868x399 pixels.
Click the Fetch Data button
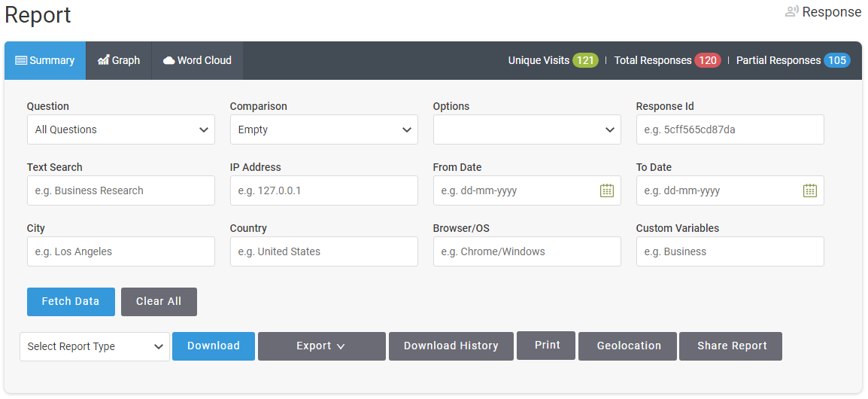coord(71,301)
